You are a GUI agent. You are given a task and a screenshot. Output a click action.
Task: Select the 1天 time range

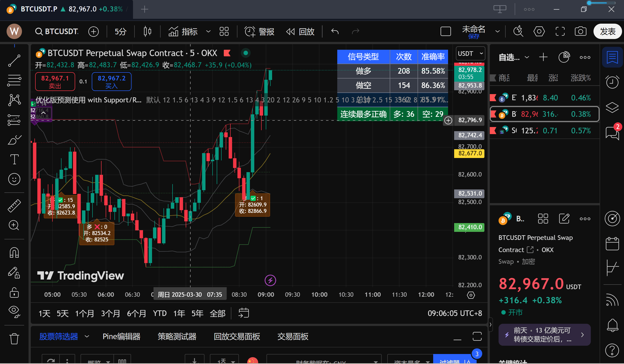click(44, 314)
